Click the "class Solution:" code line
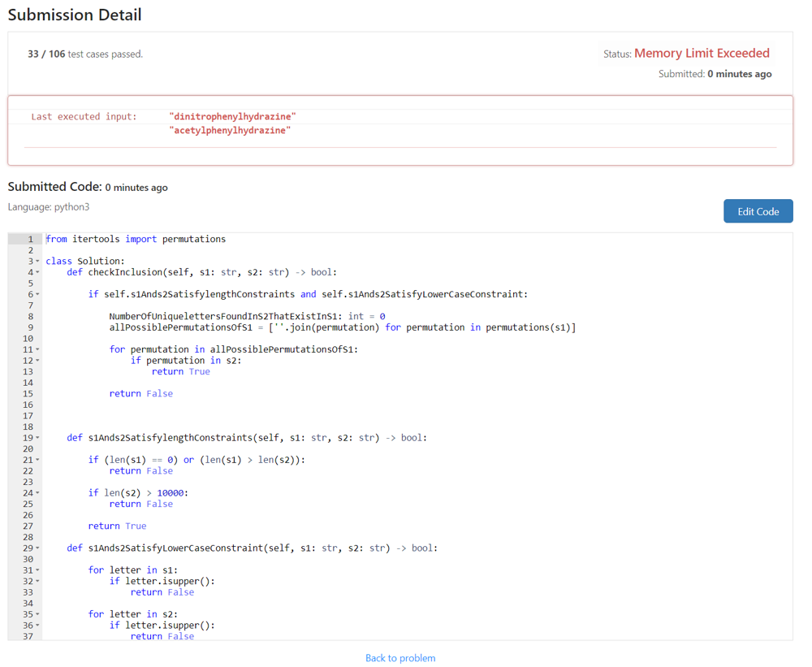Image resolution: width=812 pixels, height=667 pixels. click(85, 262)
